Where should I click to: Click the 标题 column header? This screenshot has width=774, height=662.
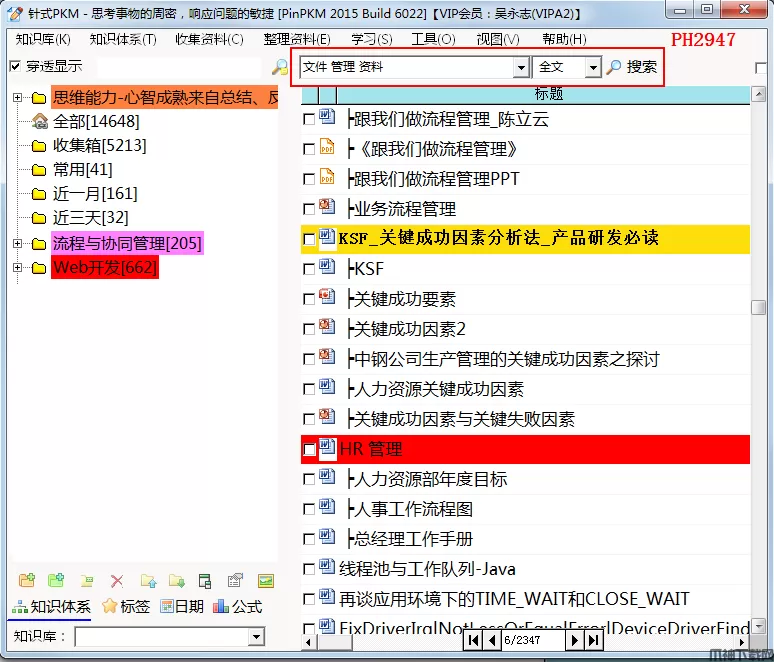(x=543, y=94)
